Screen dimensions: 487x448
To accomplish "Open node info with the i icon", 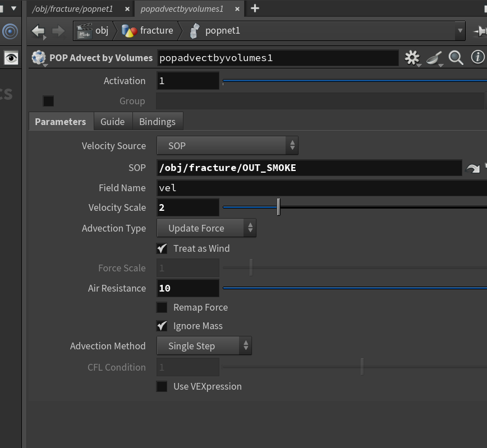I will [477, 57].
